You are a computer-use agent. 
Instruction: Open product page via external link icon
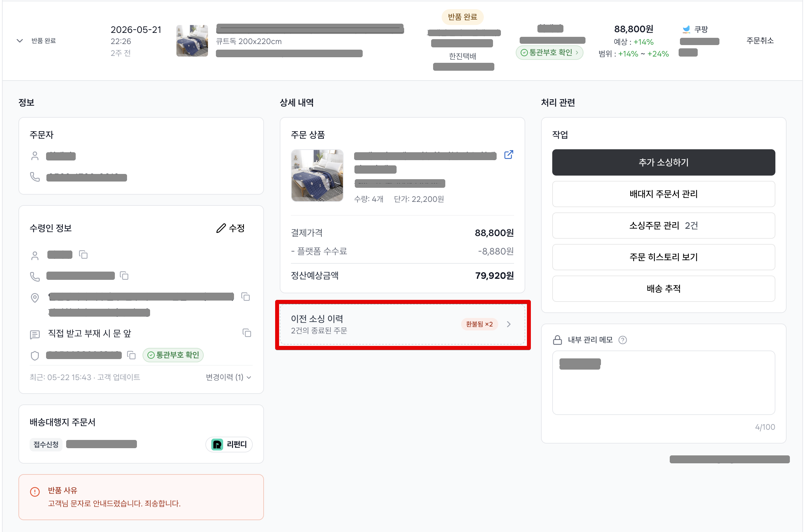(508, 155)
